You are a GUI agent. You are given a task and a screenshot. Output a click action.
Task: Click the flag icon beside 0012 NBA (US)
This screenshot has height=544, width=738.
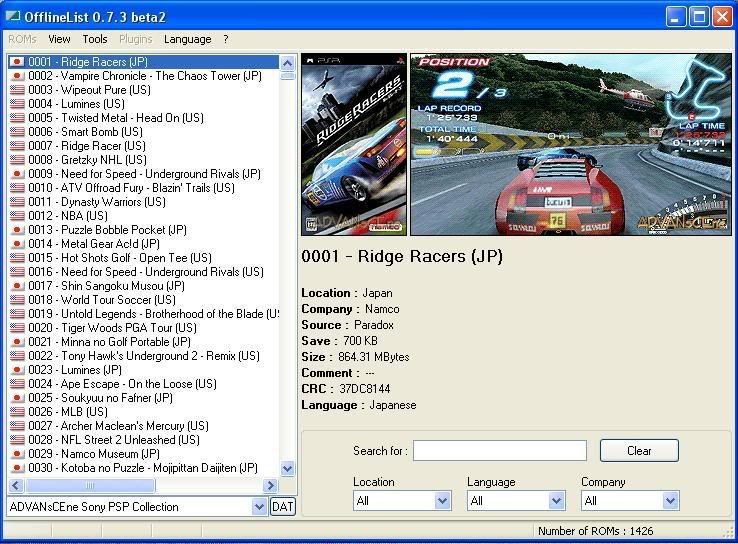click(x=17, y=216)
